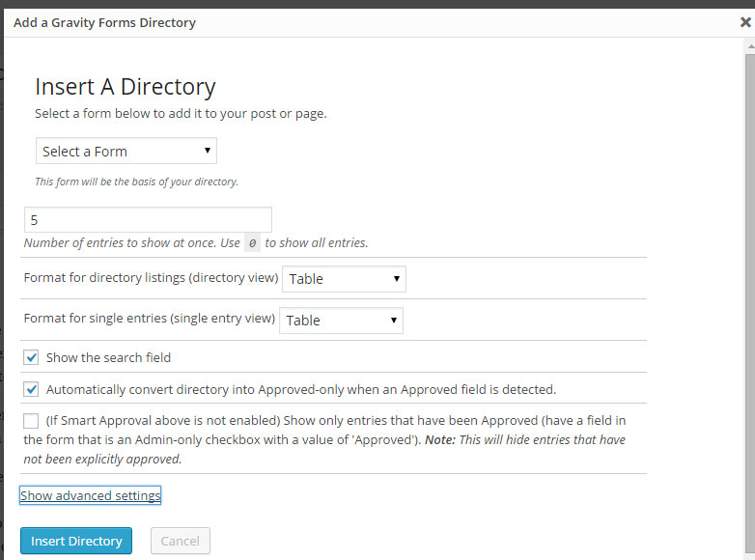Toggle the auto-convert Approved-only directory checkbox
The image size is (755, 560).
click(31, 389)
